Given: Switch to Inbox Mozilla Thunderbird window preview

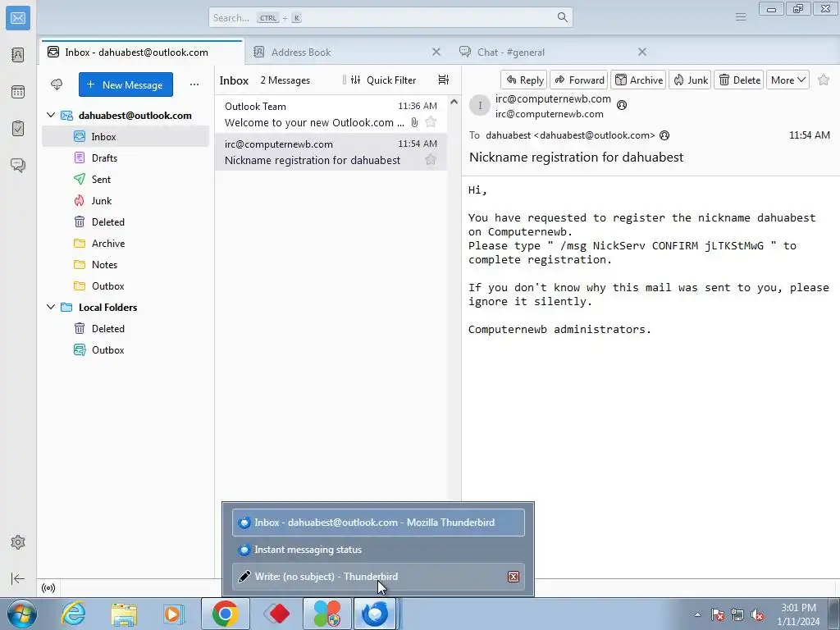Looking at the screenshot, I should (x=378, y=523).
